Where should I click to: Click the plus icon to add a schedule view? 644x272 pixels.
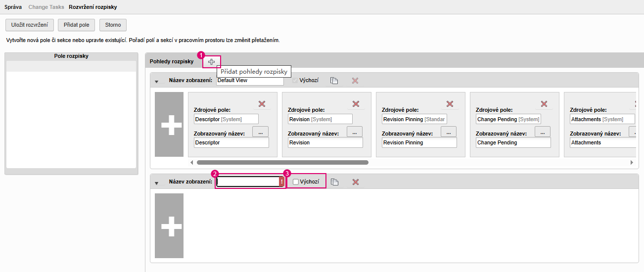(x=211, y=61)
